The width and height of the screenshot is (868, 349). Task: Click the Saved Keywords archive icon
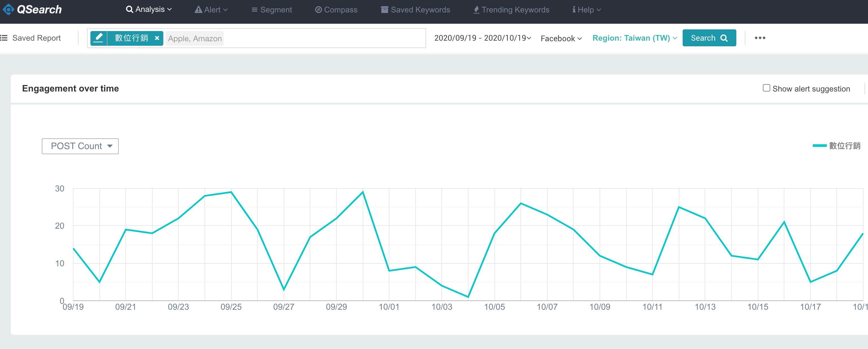[385, 10]
